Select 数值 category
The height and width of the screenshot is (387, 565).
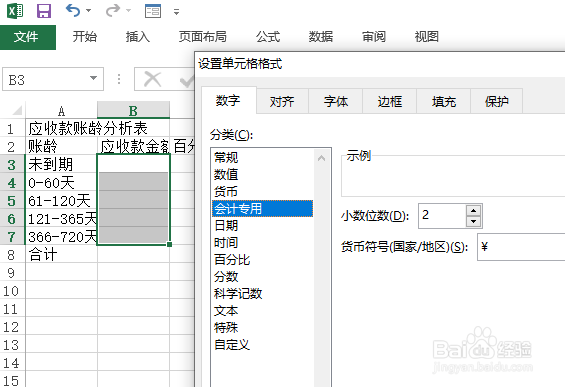click(x=262, y=174)
